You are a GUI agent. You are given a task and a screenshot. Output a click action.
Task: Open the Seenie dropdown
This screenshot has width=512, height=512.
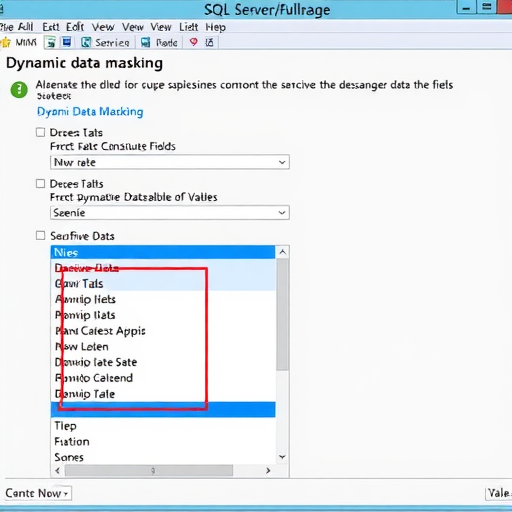[x=170, y=213]
